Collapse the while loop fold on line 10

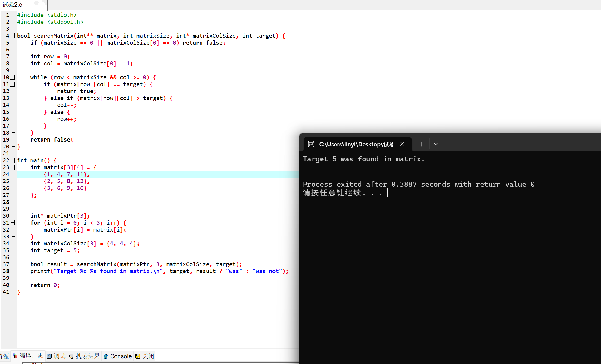pos(12,77)
